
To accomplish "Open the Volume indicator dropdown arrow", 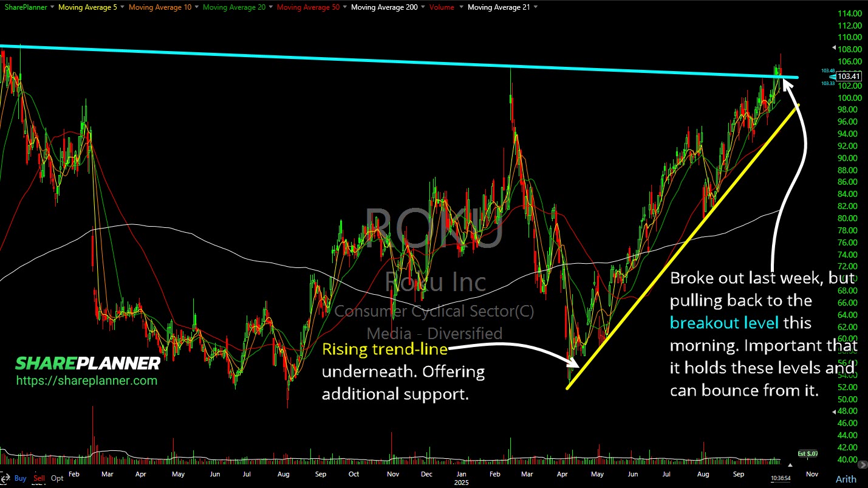I will tap(461, 7).
